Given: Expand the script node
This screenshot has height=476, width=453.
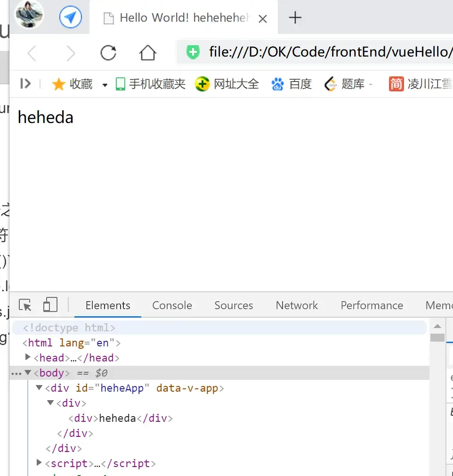Looking at the screenshot, I should (39, 462).
